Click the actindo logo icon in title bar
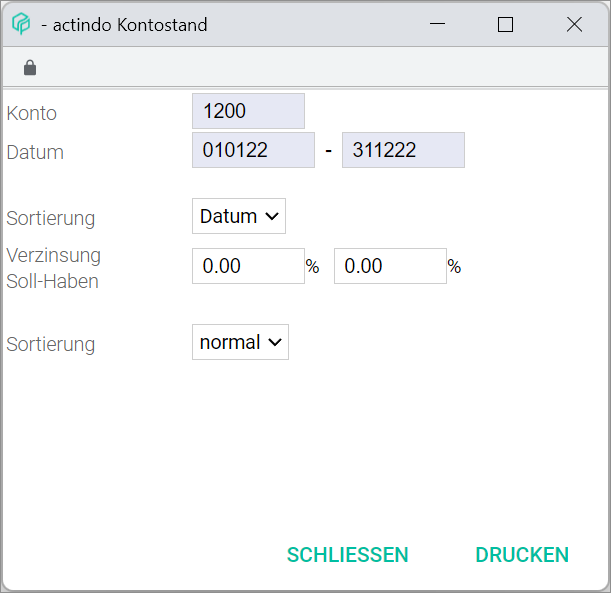The image size is (611, 593). click(x=21, y=24)
